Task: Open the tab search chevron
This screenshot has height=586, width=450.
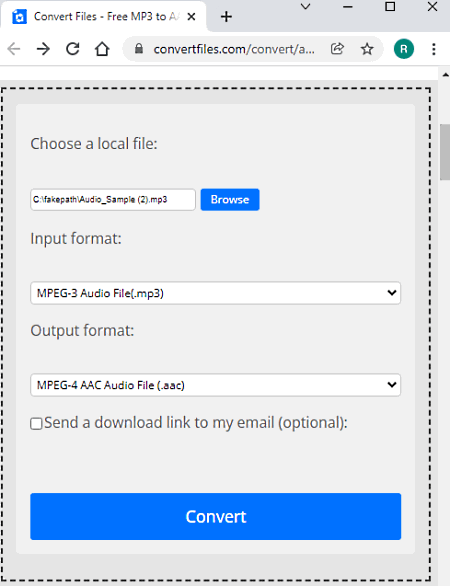Action: [x=306, y=7]
